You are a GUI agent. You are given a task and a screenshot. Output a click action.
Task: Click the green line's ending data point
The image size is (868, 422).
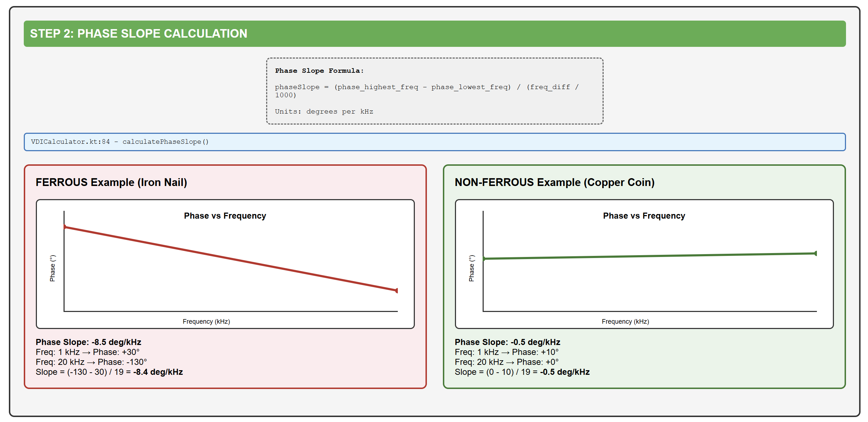(815, 253)
